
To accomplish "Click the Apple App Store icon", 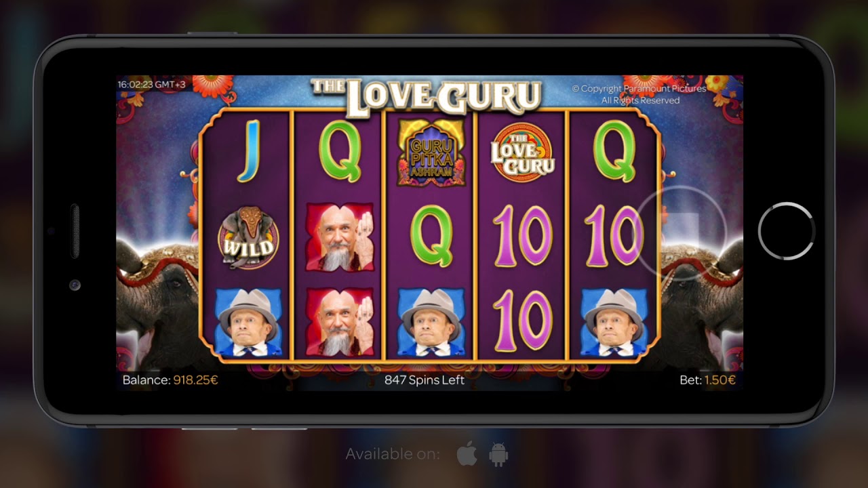I will (x=467, y=454).
